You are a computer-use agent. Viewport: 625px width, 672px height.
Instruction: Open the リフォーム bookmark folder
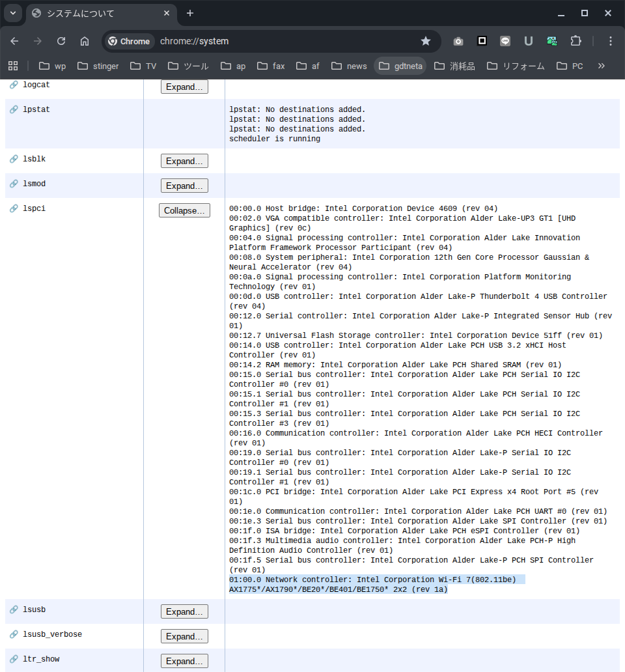click(x=516, y=66)
